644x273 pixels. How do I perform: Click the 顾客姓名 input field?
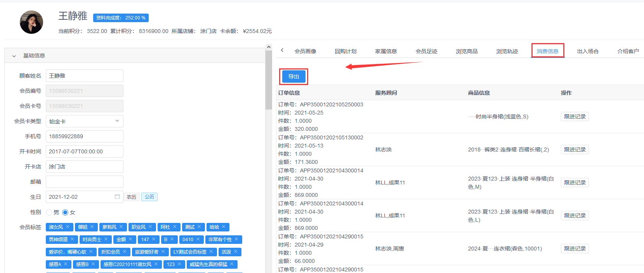point(85,76)
